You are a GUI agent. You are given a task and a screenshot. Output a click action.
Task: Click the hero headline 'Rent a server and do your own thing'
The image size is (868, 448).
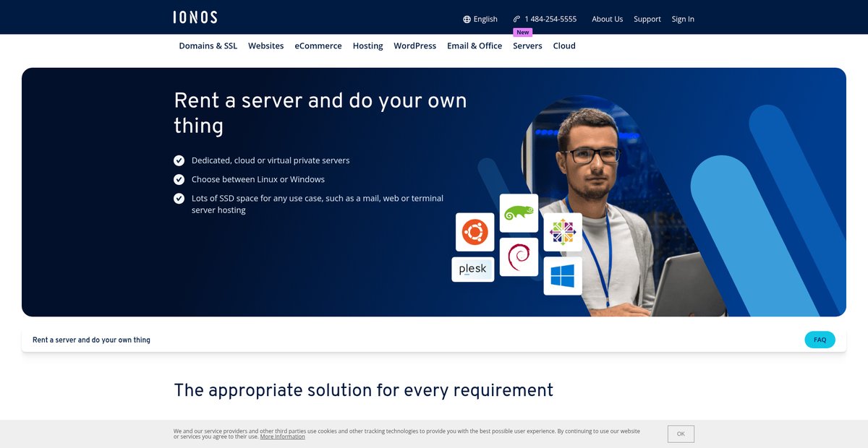320,113
